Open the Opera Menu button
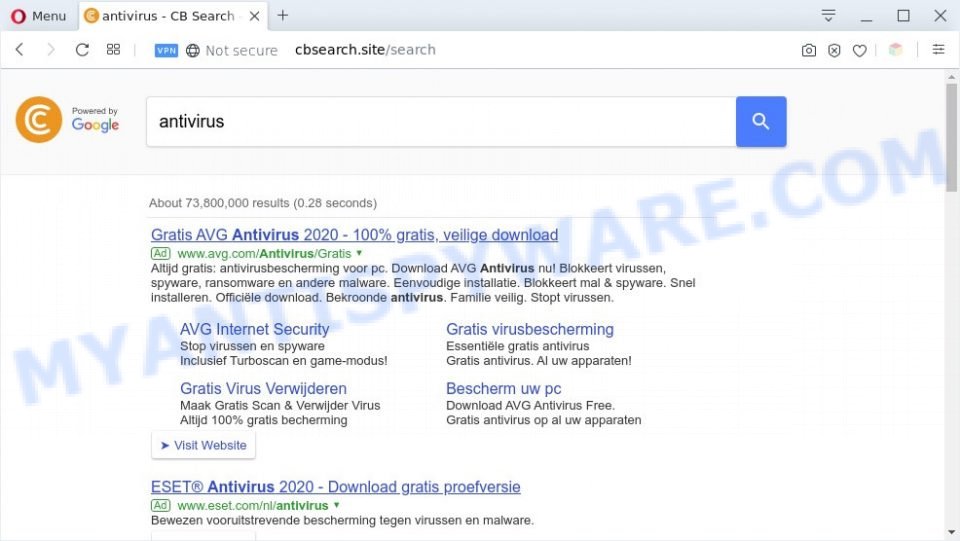 [38, 16]
